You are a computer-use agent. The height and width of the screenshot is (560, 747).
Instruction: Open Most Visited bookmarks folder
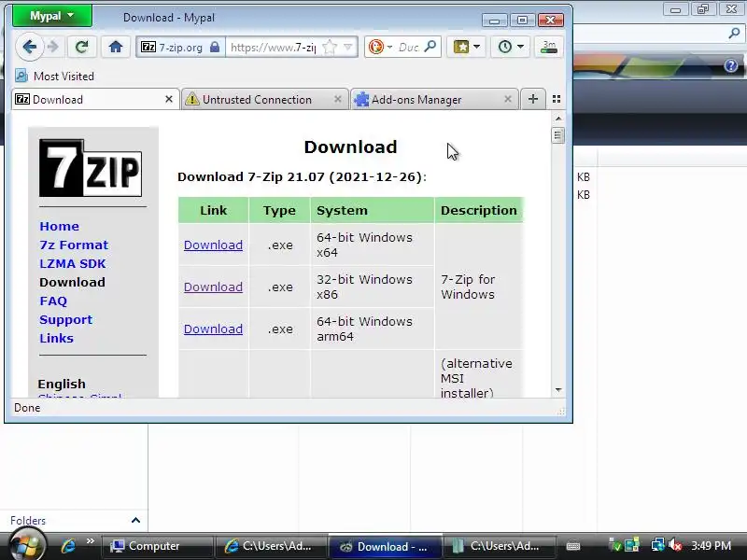click(54, 77)
